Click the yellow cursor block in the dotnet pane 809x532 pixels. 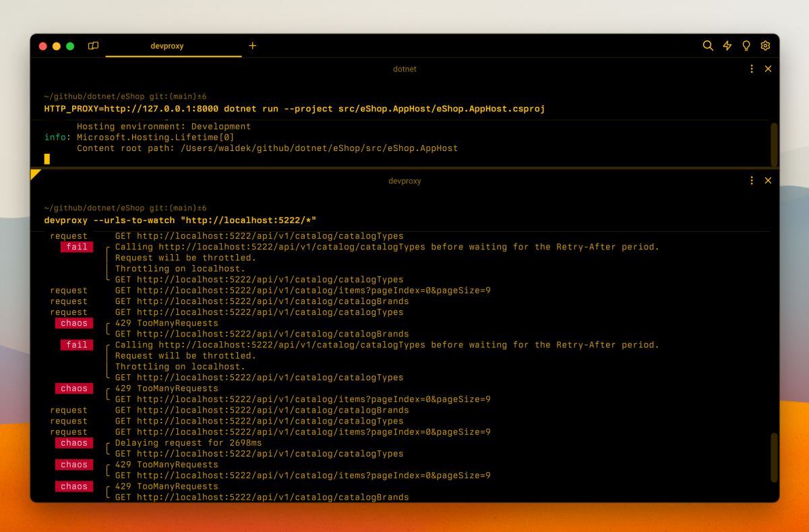(x=47, y=158)
